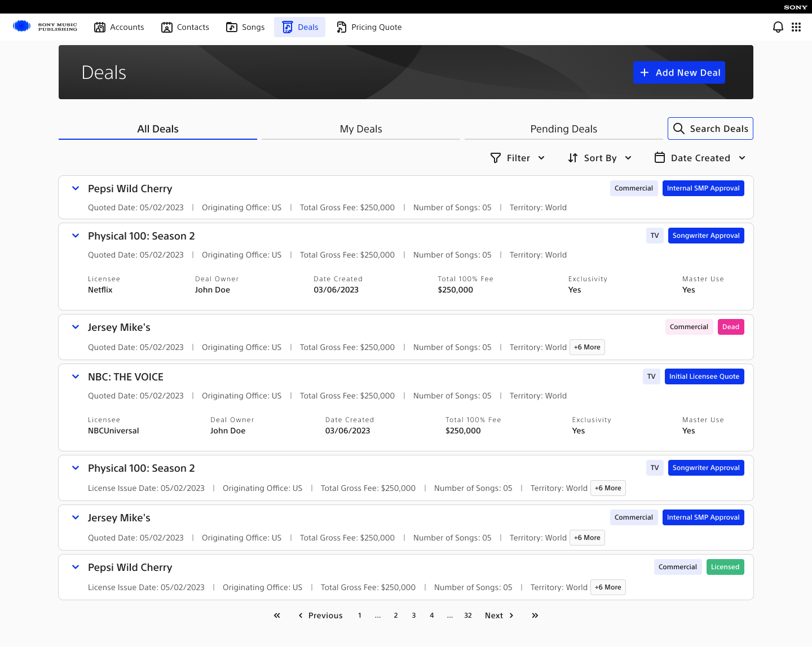Click the Pricing Quote nav icon
The image size is (812, 647).
click(x=341, y=27)
